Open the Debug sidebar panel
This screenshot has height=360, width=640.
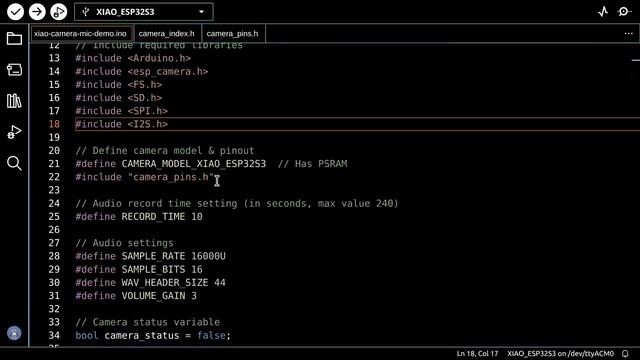[14, 132]
